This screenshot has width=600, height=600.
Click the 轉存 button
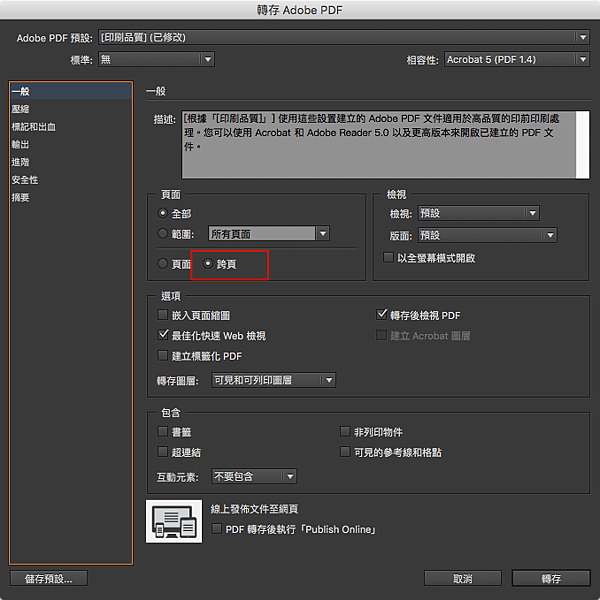click(x=551, y=578)
